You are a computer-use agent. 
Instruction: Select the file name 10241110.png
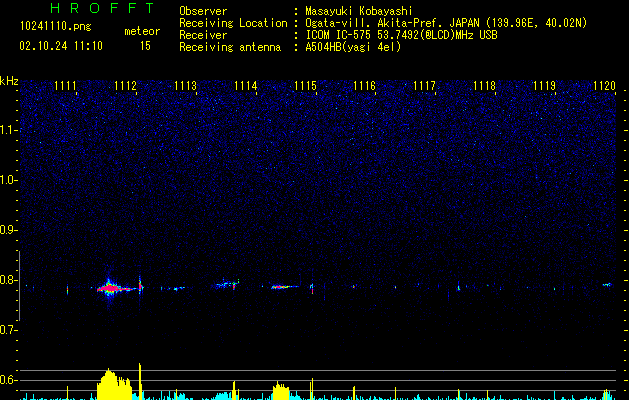(x=56, y=27)
